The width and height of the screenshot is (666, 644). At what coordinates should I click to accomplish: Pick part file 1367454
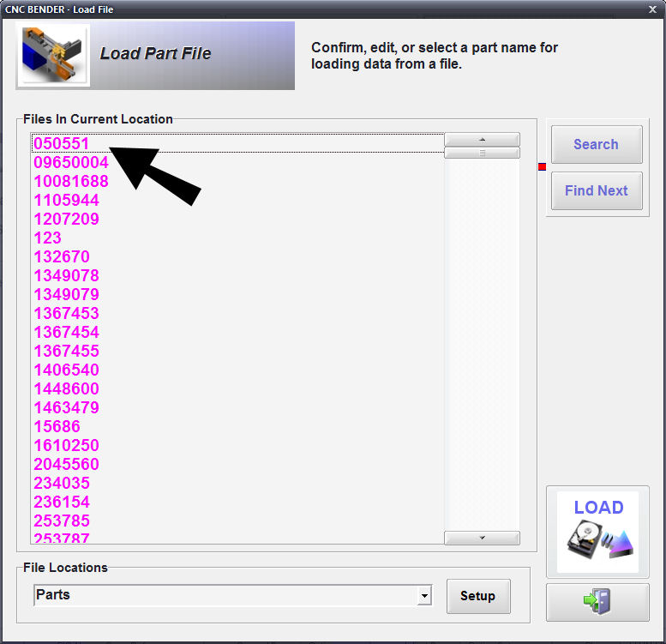click(x=66, y=332)
